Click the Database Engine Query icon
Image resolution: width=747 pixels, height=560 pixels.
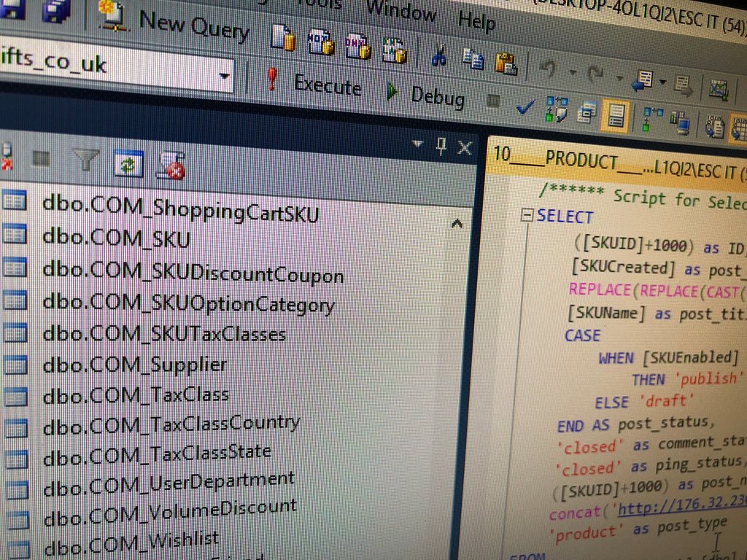(x=283, y=38)
